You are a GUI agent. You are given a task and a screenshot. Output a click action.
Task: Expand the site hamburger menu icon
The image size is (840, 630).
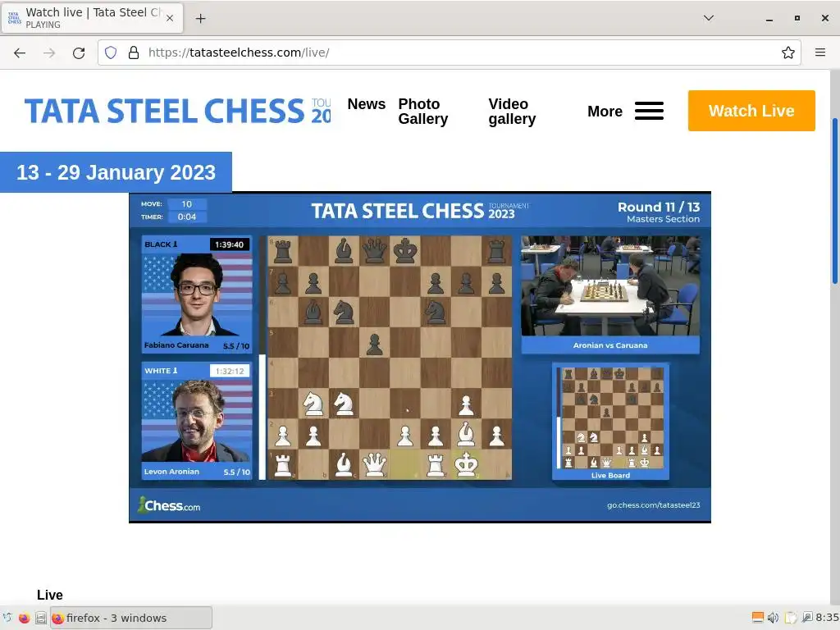pos(650,111)
